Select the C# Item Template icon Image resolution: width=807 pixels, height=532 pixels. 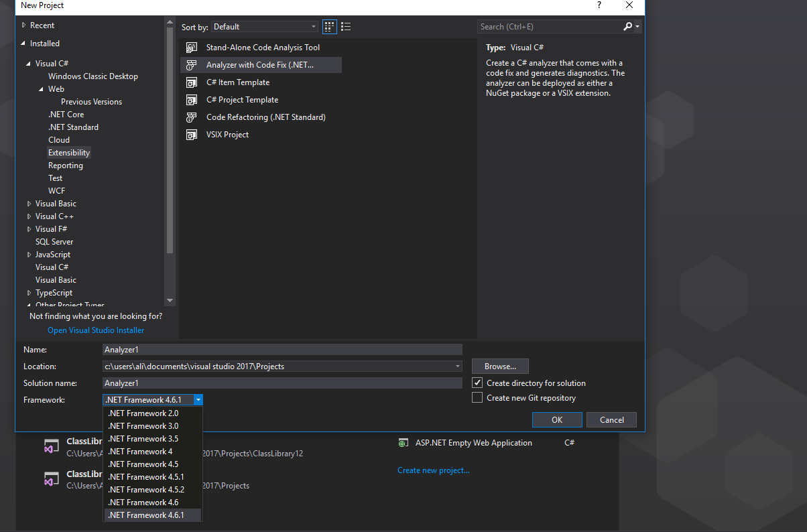(x=192, y=82)
